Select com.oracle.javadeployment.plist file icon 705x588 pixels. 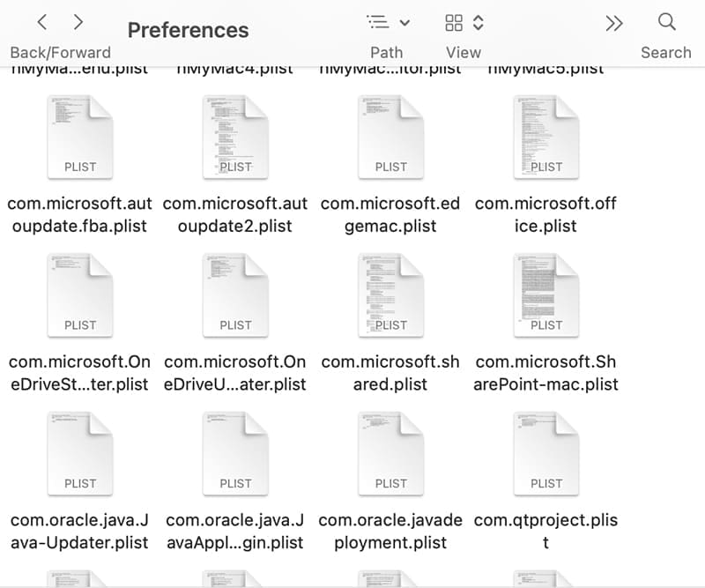point(390,453)
